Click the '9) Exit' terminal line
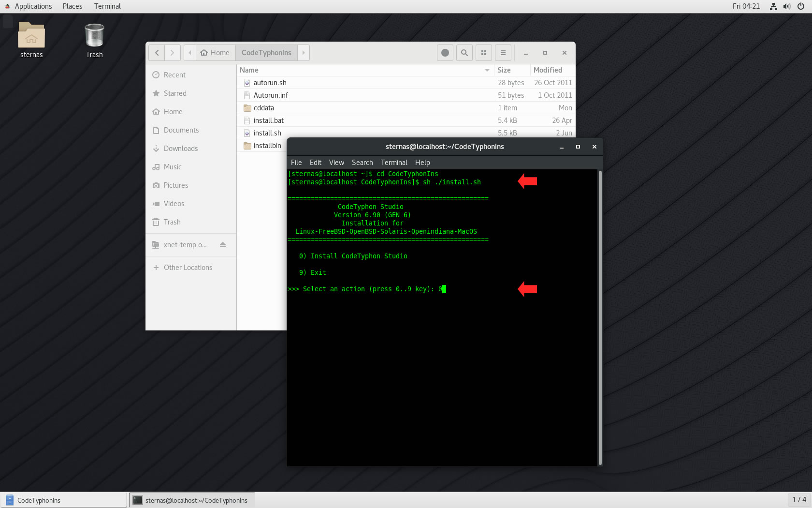Viewport: 812px width, 508px height. tap(313, 272)
